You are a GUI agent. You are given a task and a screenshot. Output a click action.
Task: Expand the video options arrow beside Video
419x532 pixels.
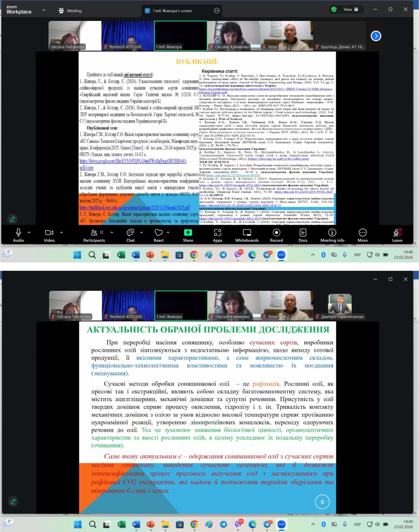[61, 232]
